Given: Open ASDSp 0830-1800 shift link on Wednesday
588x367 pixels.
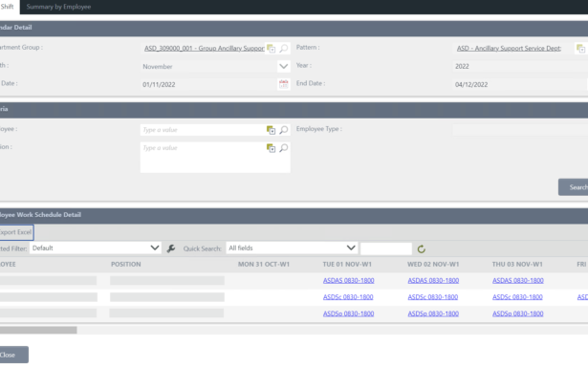Looking at the screenshot, I should (x=433, y=313).
